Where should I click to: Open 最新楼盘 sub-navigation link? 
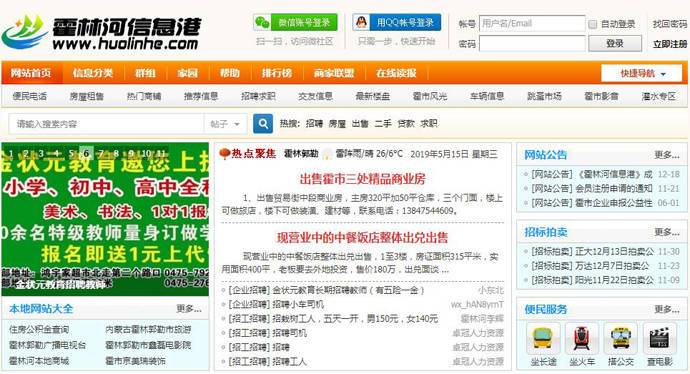point(373,96)
